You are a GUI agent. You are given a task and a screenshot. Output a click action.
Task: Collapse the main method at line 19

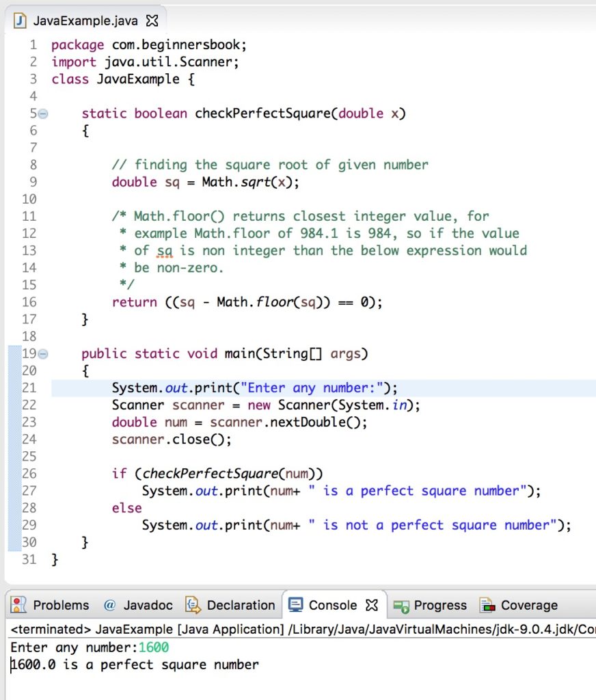click(x=43, y=354)
